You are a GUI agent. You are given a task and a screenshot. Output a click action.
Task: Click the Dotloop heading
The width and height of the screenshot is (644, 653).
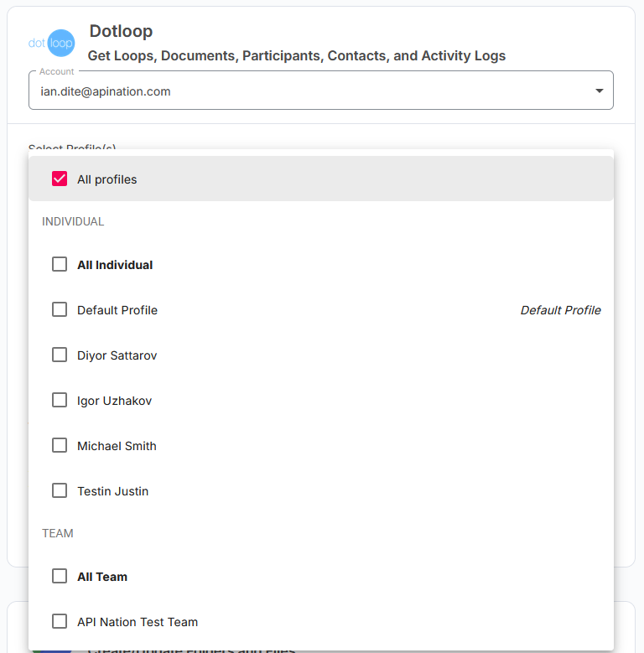(122, 31)
